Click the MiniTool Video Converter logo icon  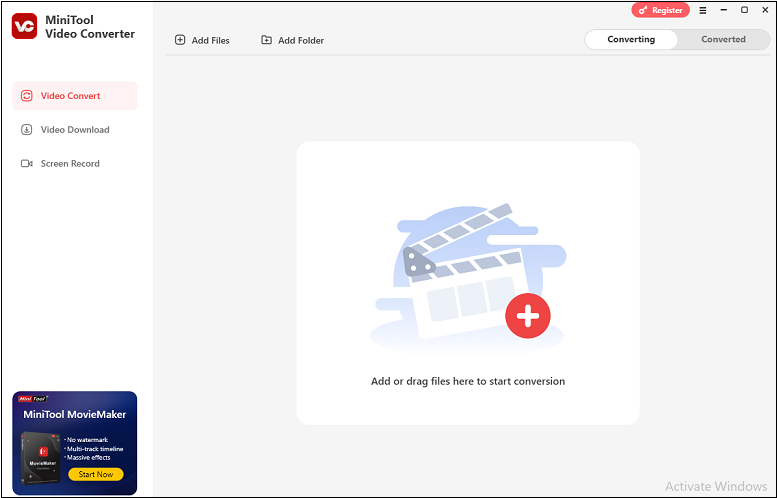coord(24,26)
